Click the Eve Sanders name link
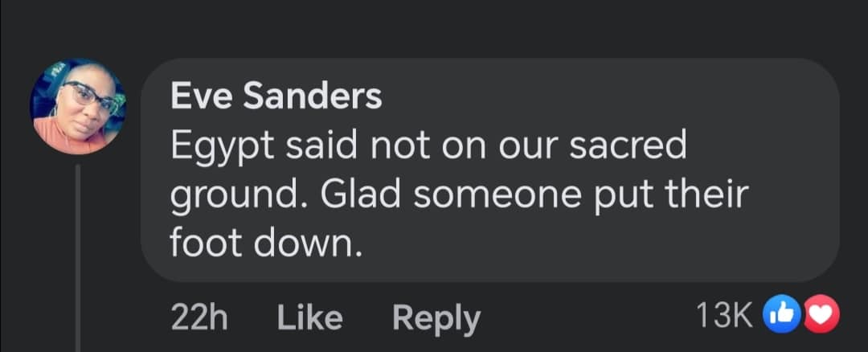 276,97
